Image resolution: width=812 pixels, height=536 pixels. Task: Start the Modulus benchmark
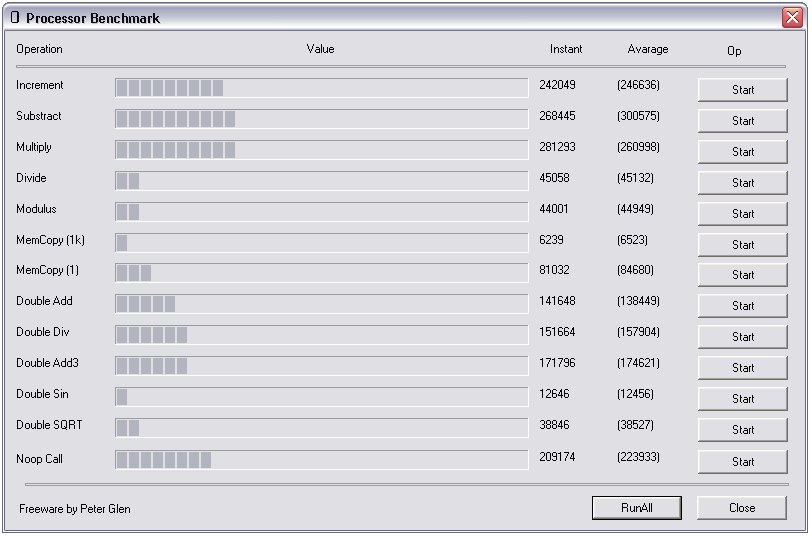[742, 214]
